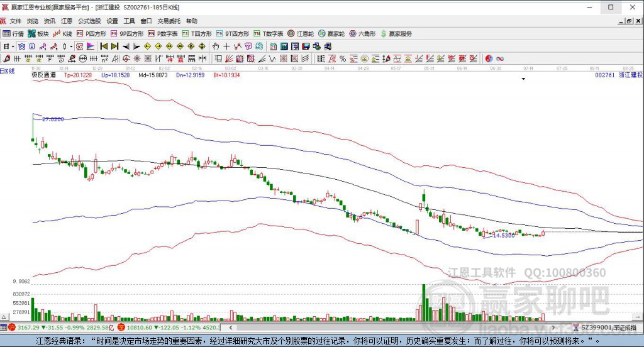Open the 公式选股 menu

[x=89, y=21]
